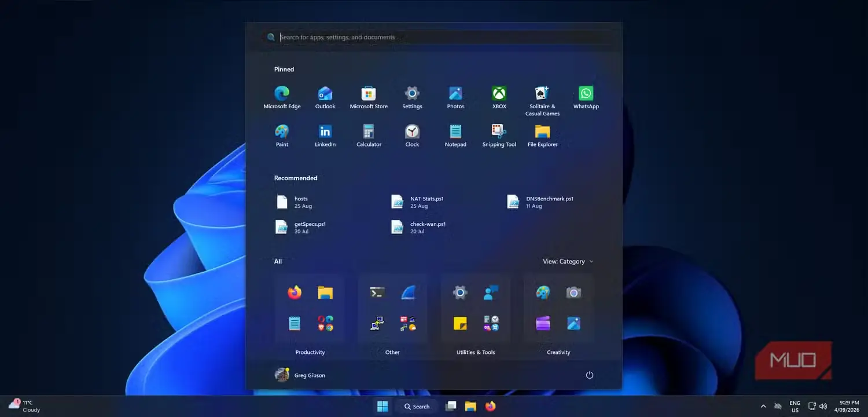The image size is (868, 417).
Task: Open pinned Microsoft Edge app
Action: [x=282, y=97]
